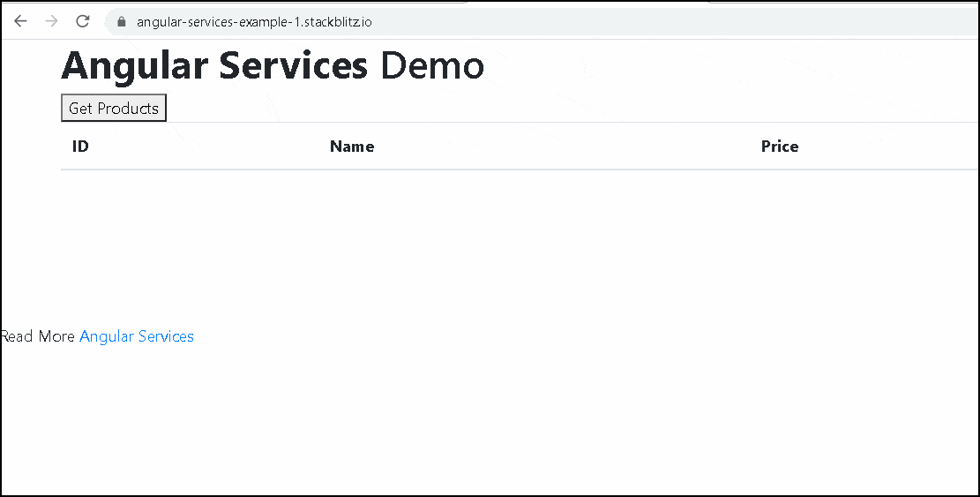980x497 pixels.
Task: Focus the address bar URL text
Action: tap(254, 22)
